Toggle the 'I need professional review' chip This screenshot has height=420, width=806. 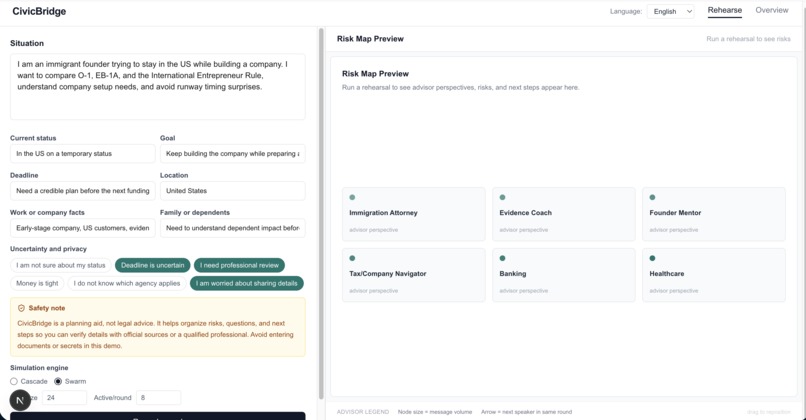240,265
